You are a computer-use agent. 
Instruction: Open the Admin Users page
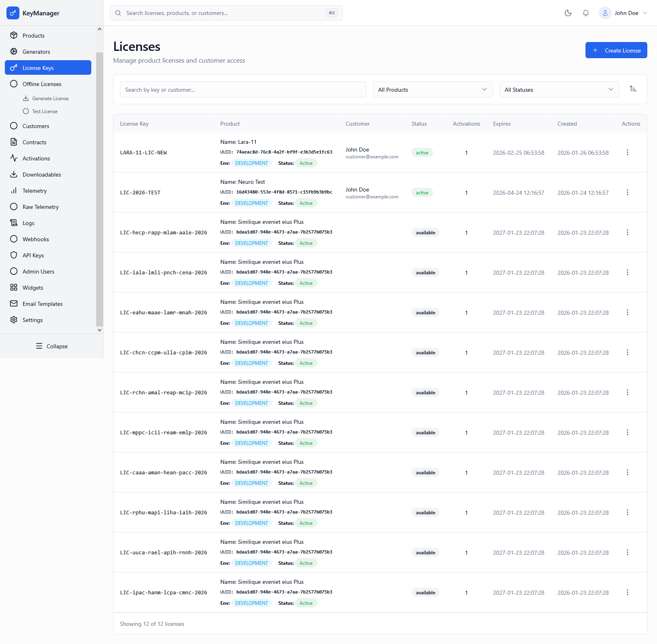pos(38,271)
